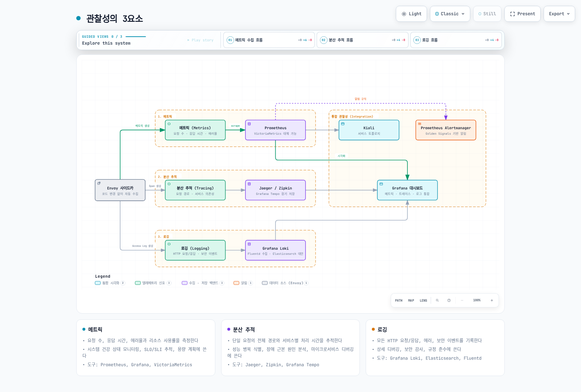Click the '메트릭 생성' edge label
Viewport: 581px width, 392px height.
coord(142,126)
